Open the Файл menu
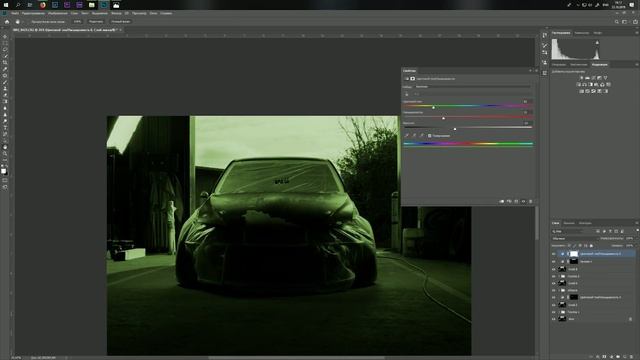Image resolution: width=640 pixels, height=360 pixels. pyautogui.click(x=15, y=13)
